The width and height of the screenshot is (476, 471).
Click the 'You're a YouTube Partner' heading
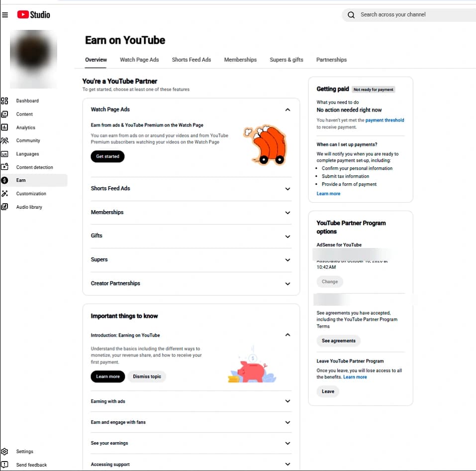coord(119,81)
